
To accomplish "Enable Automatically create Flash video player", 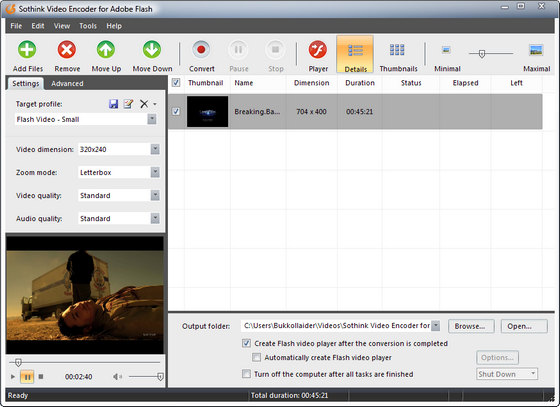I will click(256, 357).
